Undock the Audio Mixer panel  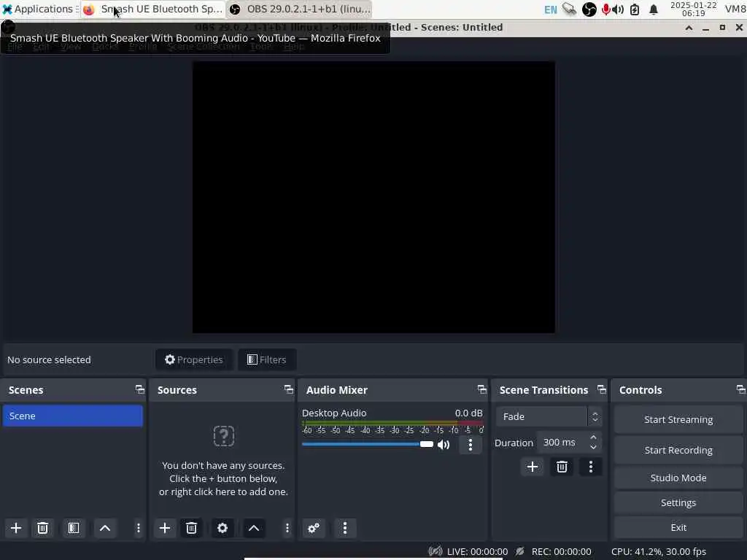[x=482, y=389]
